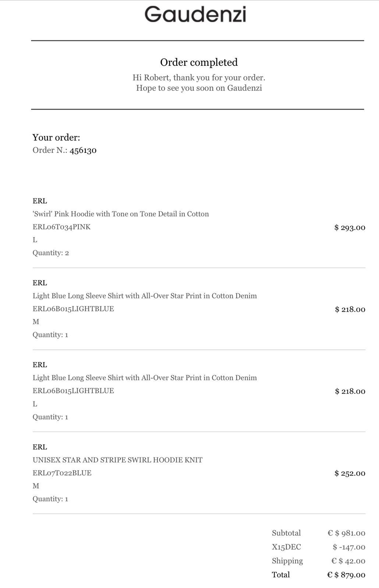Open the first Light Blue Star Print Shirt

(x=145, y=296)
